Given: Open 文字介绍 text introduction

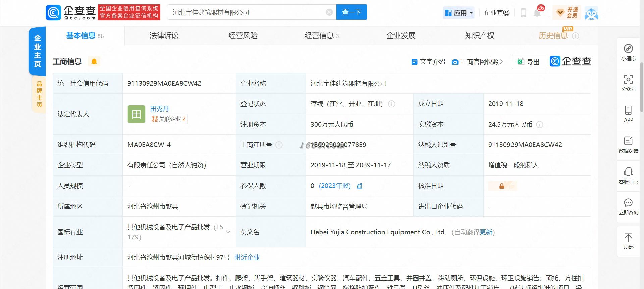Looking at the screenshot, I should pyautogui.click(x=428, y=62).
